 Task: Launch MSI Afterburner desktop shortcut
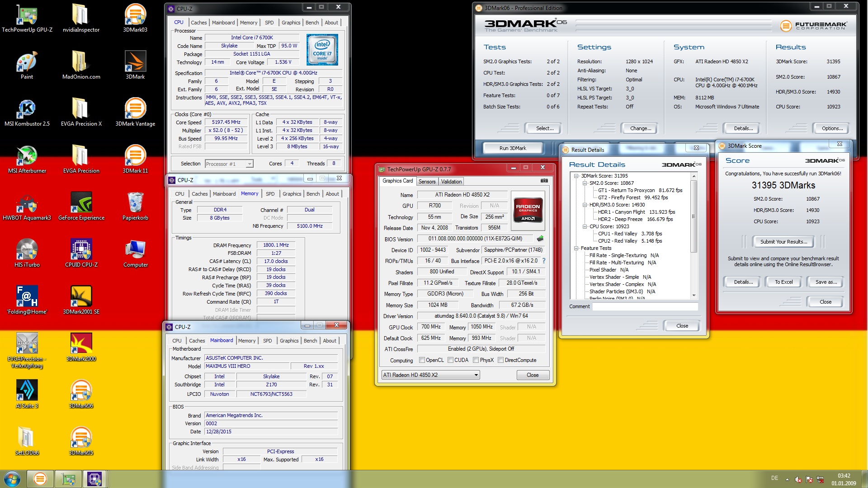point(27,160)
